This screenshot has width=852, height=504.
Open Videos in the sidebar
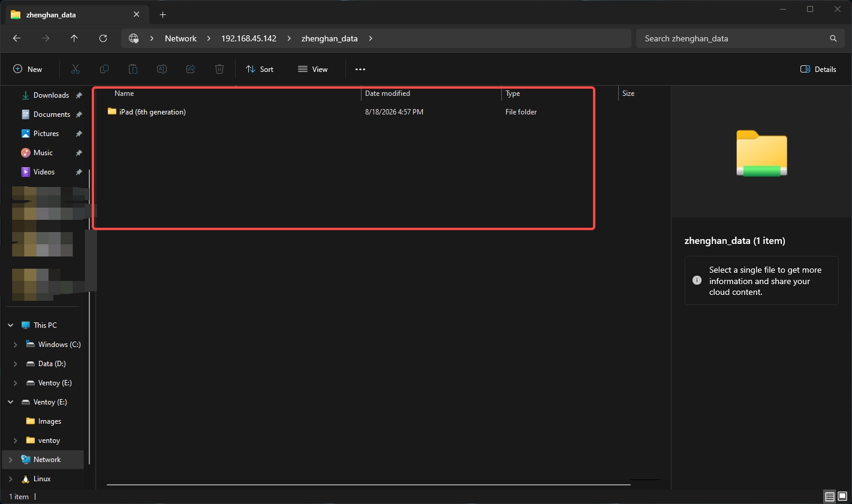coord(44,172)
